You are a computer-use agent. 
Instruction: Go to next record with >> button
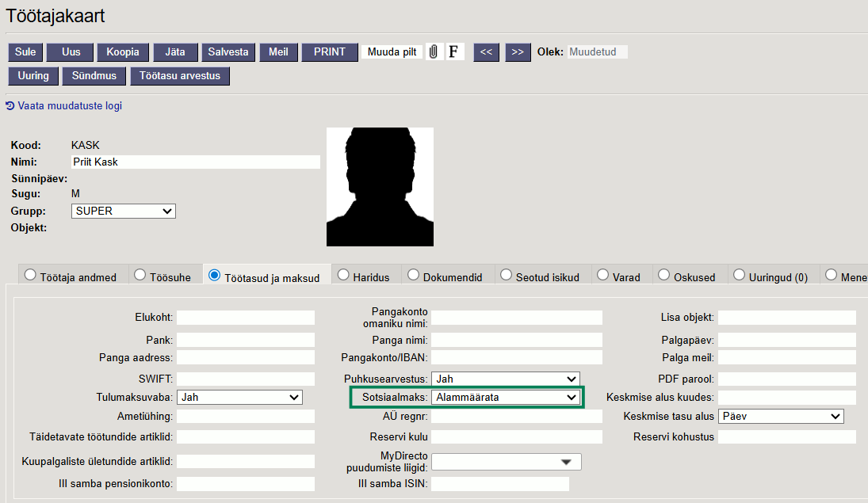coord(518,52)
